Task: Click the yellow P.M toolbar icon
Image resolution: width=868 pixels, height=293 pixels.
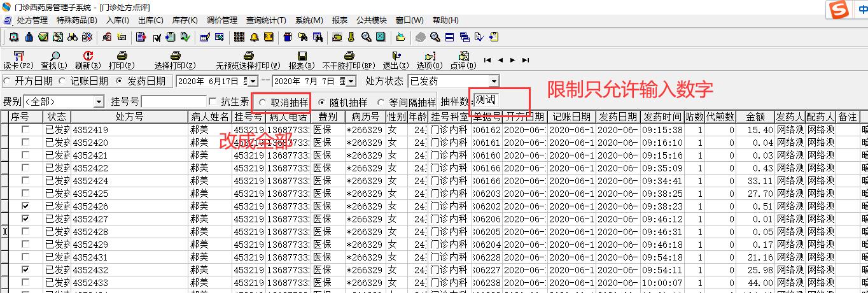Action: [x=269, y=37]
